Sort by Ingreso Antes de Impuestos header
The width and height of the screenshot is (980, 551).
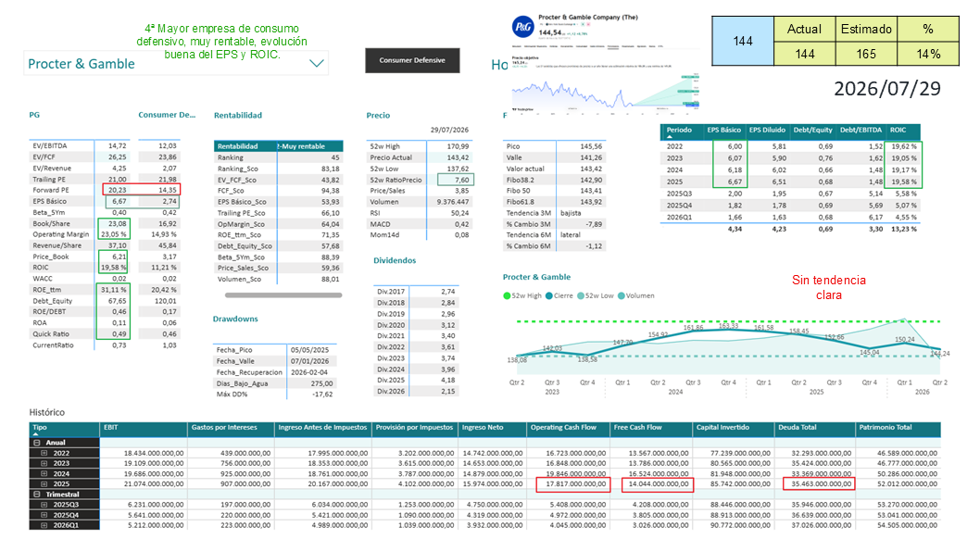[x=322, y=428]
